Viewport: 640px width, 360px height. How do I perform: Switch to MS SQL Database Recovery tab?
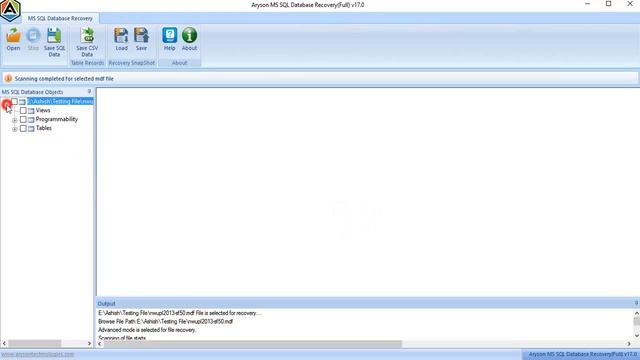click(60, 18)
